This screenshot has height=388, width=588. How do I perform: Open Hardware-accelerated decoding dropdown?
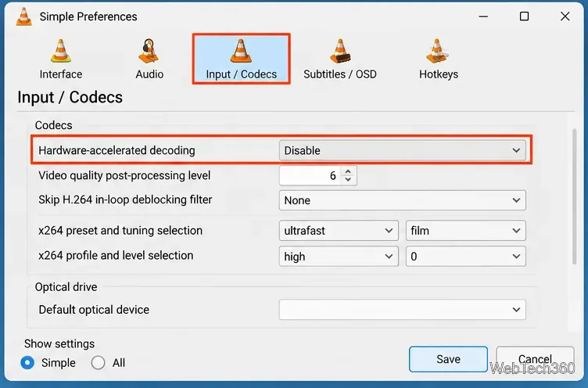tap(403, 150)
